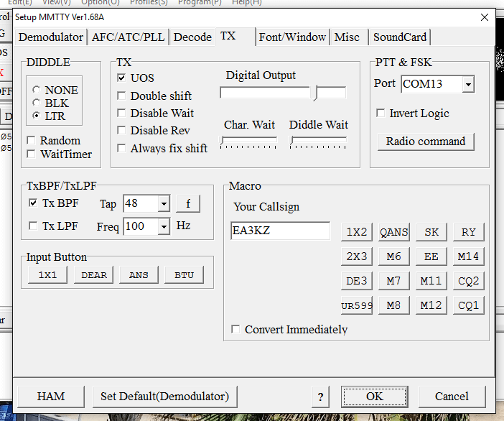Click the Freq 100 value field

click(x=141, y=227)
